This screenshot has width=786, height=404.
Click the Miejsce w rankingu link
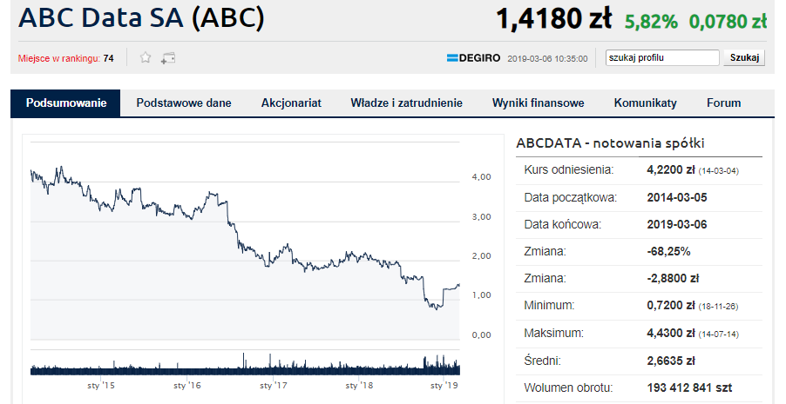click(59, 59)
